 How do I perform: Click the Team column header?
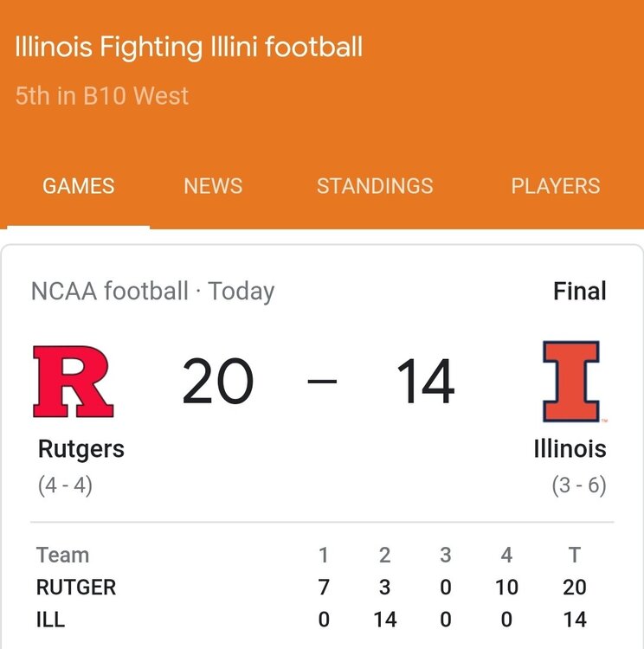tap(62, 556)
